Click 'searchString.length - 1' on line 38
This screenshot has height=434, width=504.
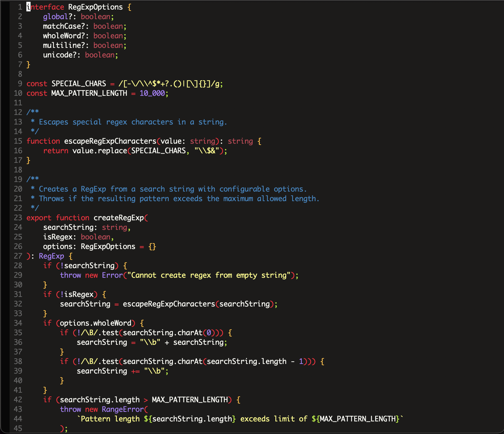click(255, 361)
